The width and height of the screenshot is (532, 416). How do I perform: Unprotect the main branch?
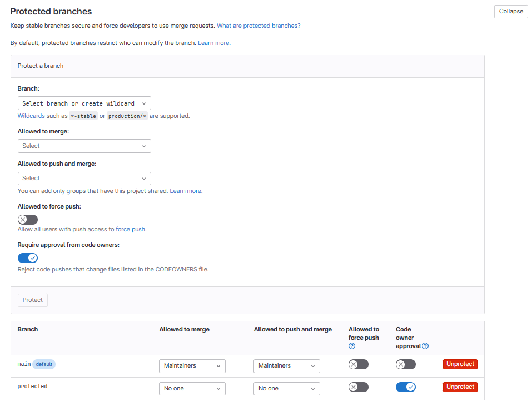click(460, 364)
